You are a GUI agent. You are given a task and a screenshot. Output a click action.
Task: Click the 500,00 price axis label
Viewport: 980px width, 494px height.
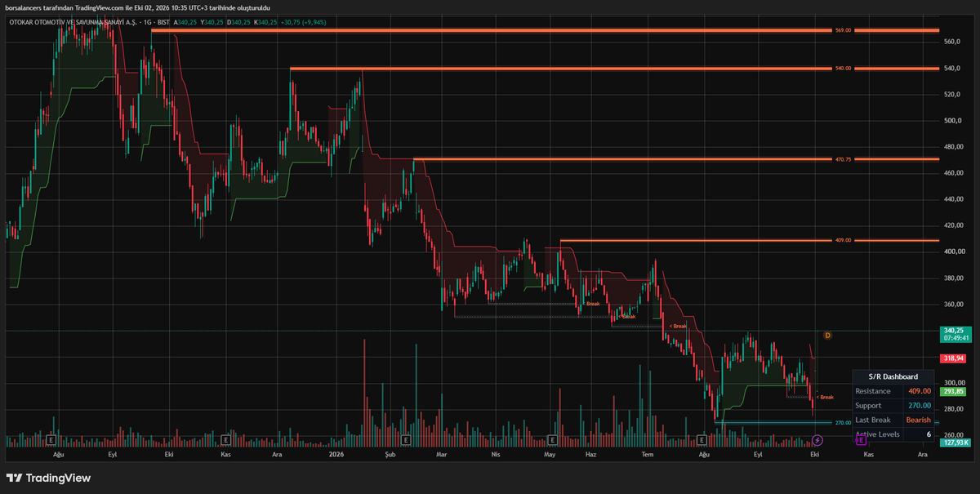tap(953, 120)
